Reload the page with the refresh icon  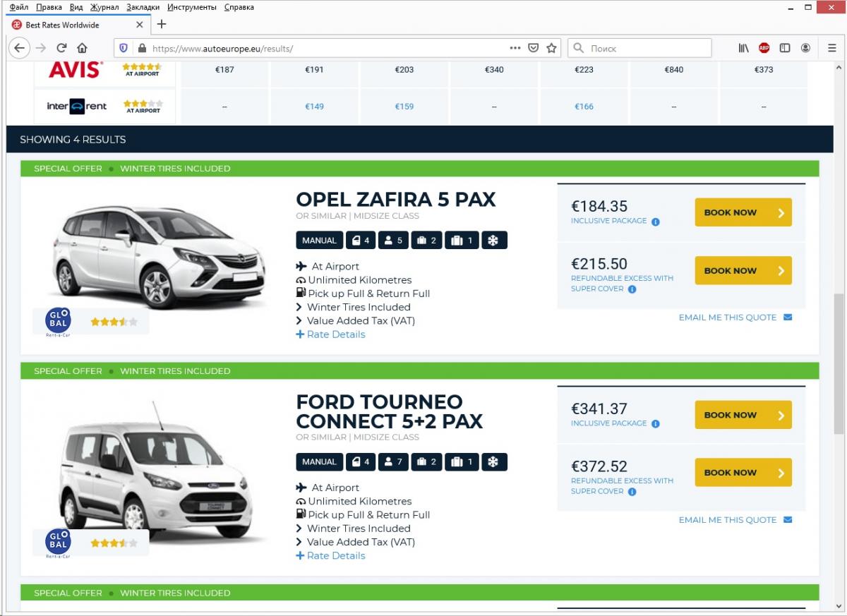[61, 48]
